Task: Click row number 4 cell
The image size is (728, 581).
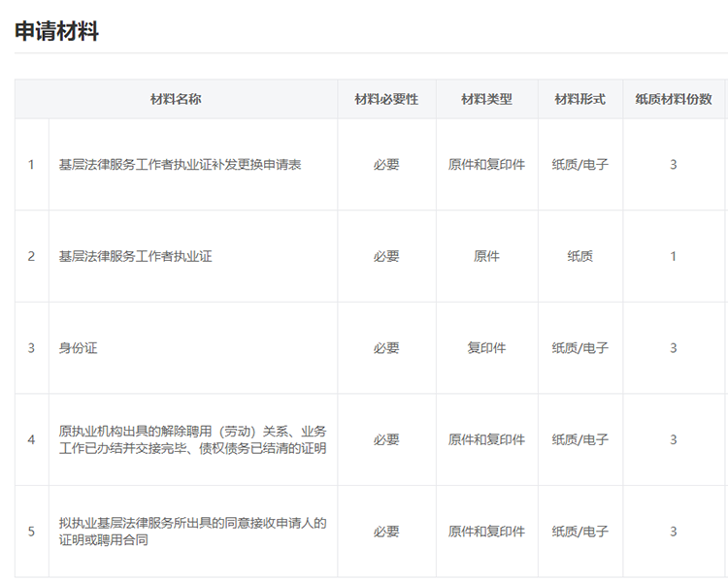Action: click(31, 439)
